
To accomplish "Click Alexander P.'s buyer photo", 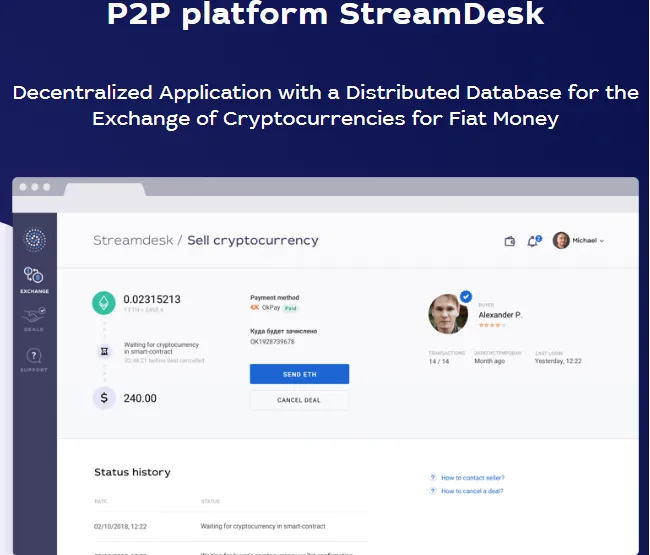I will click(x=448, y=314).
